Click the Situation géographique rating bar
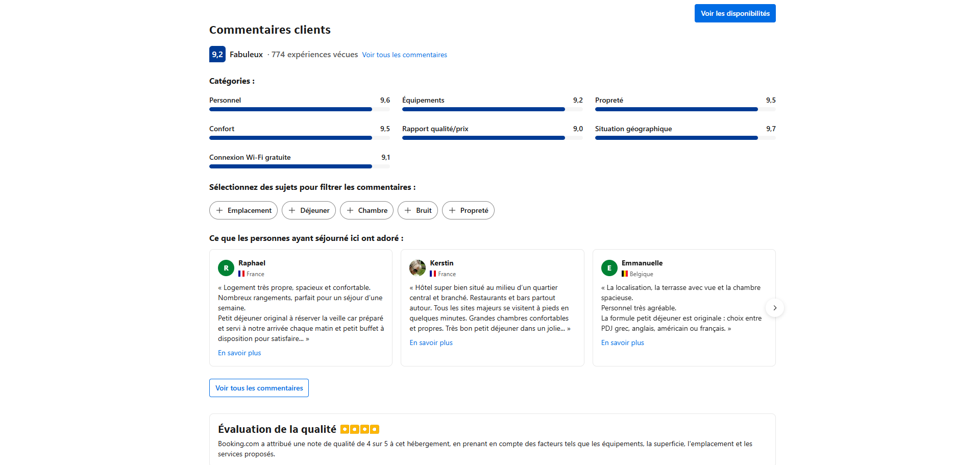This screenshot has height=465, width=980. 685,138
